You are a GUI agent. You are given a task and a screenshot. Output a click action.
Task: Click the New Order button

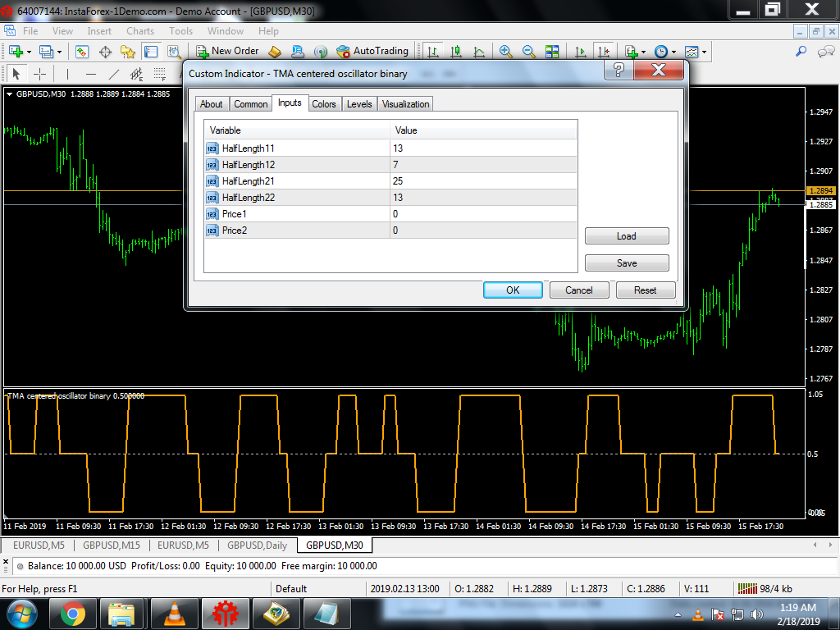[227, 51]
